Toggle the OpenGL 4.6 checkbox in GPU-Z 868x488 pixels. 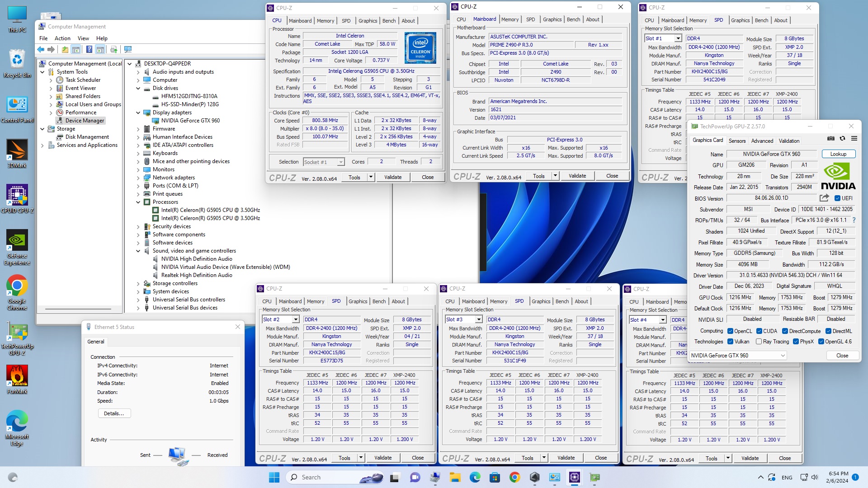point(821,342)
